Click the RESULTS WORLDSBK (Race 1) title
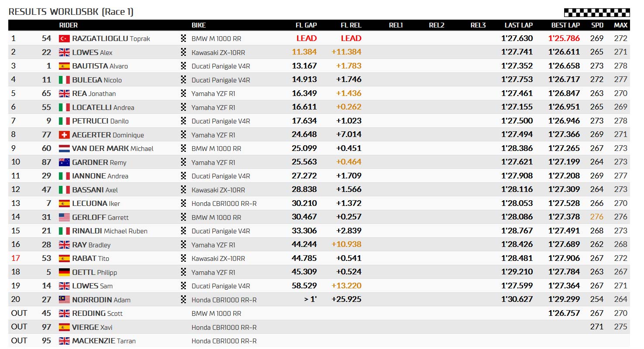Viewport: 644px width, 349px height. tap(71, 12)
